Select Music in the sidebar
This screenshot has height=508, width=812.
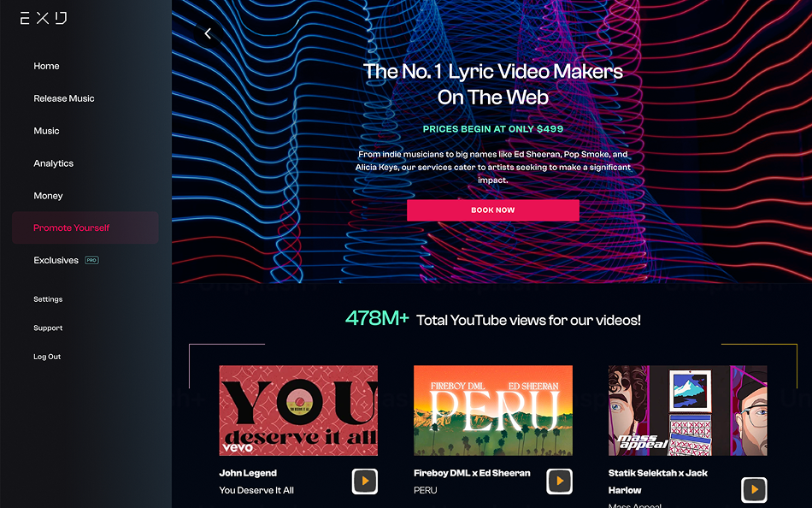(x=47, y=131)
